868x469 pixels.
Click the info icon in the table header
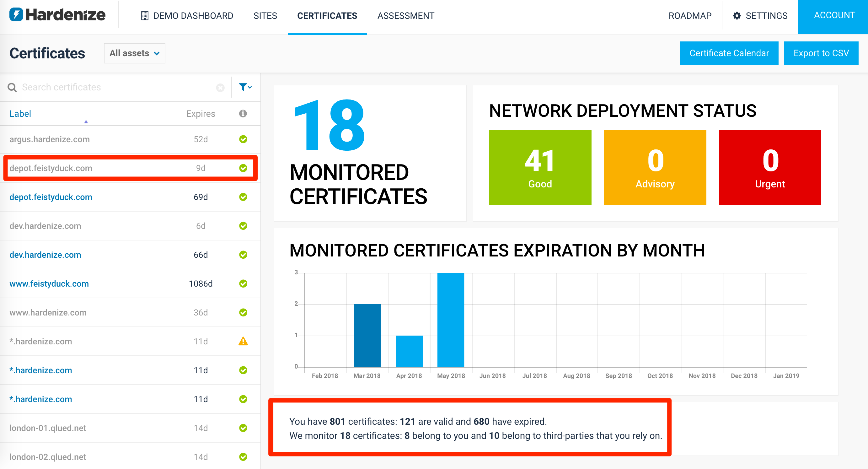[x=243, y=114]
